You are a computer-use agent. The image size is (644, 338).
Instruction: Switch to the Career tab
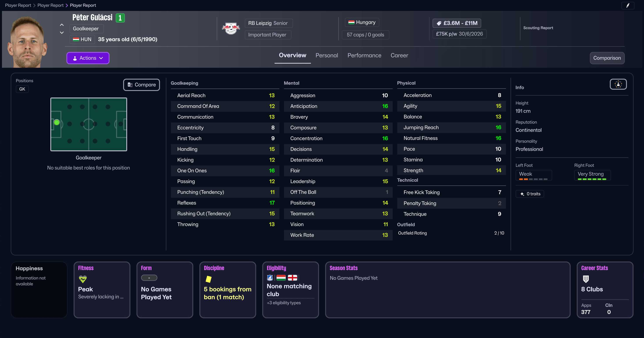[399, 55]
